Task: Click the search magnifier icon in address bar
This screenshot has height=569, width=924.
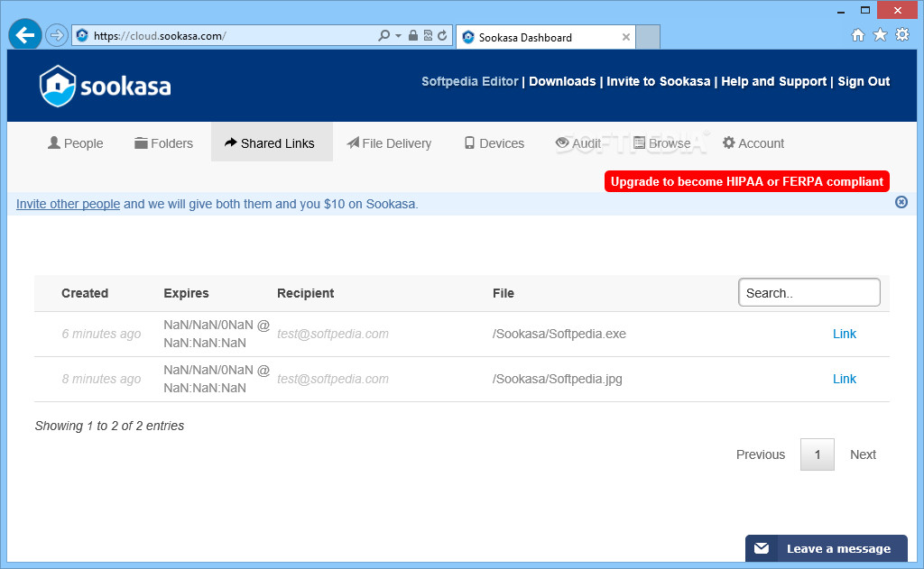Action: point(383,35)
